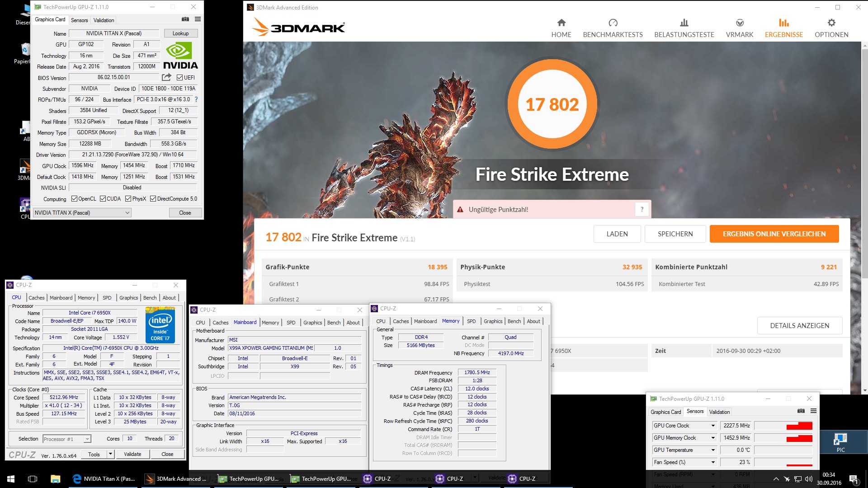The image size is (868, 488).
Task: Open the sensors window hamburger menu
Action: (813, 411)
